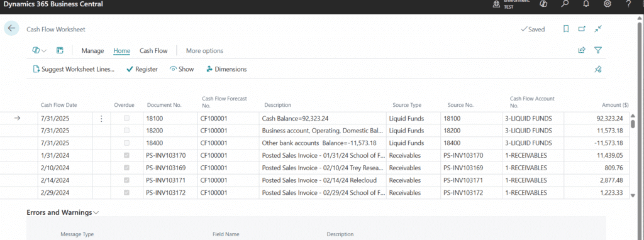Image resolution: width=644 pixels, height=240 pixels.
Task: Sort by the Cash Flow Date column header
Action: point(58,105)
